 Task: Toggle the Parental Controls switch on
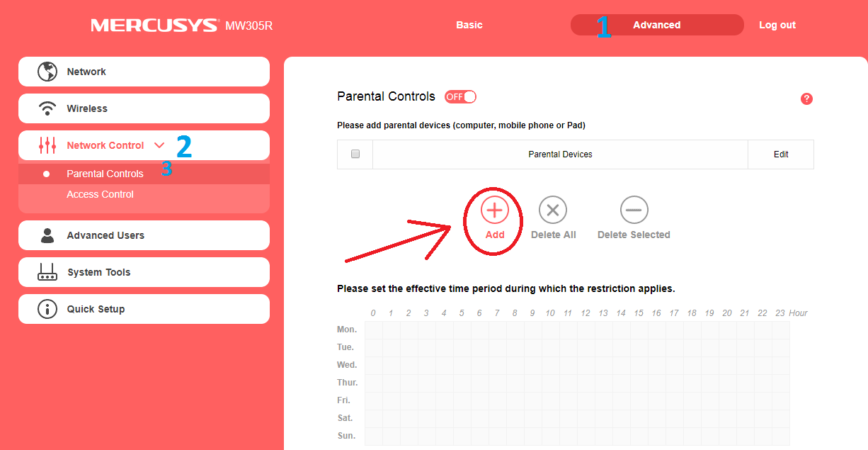(x=460, y=96)
